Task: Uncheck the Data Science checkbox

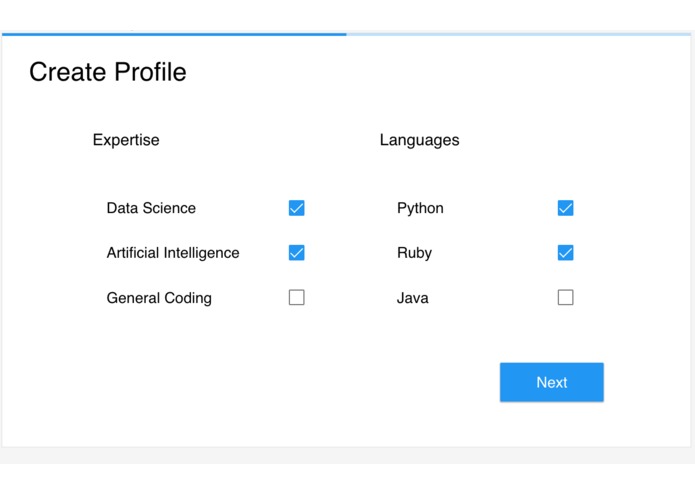Action: (x=296, y=208)
